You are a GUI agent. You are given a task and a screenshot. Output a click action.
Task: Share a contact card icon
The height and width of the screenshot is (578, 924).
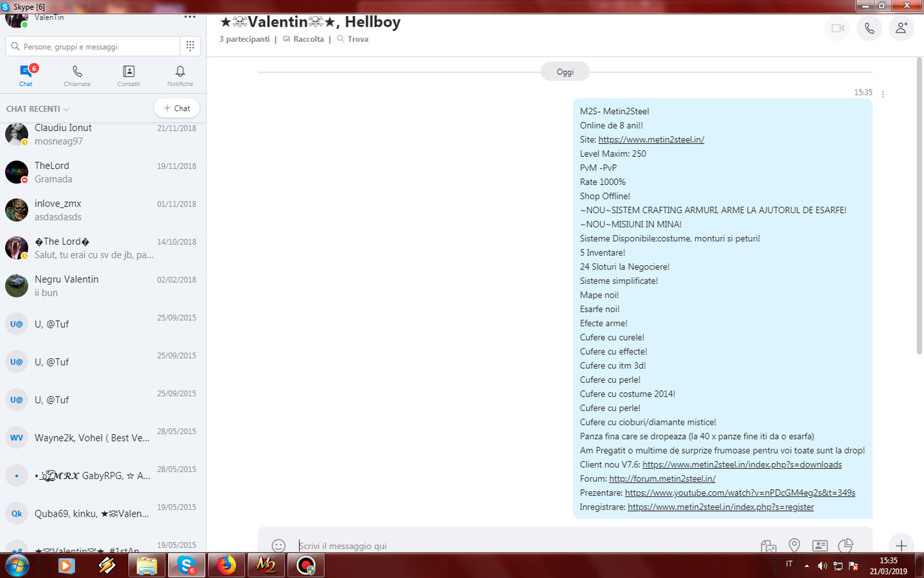(x=820, y=546)
